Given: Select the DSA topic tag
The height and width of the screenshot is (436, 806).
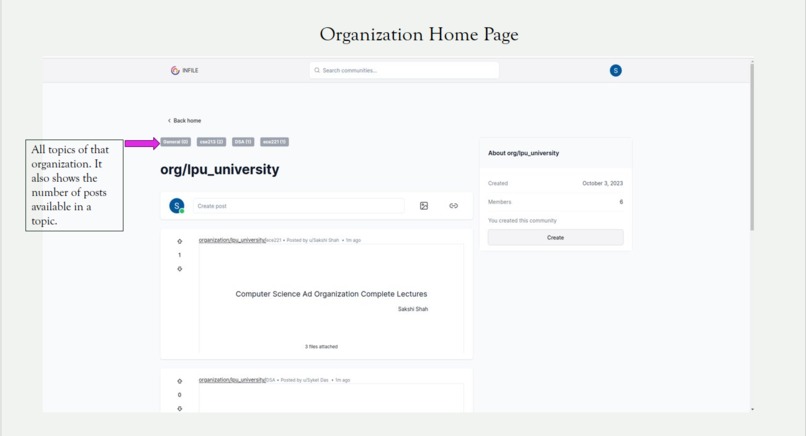Looking at the screenshot, I should pyautogui.click(x=243, y=141).
